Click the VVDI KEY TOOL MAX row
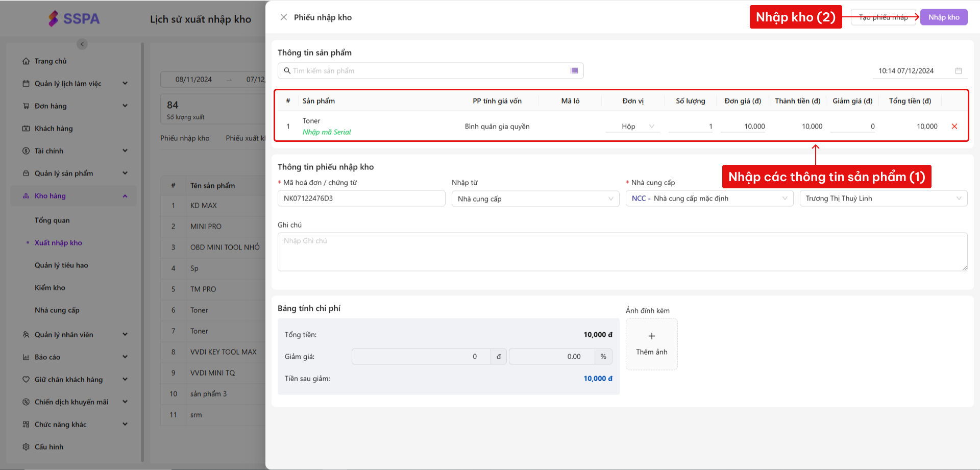Screen dimensions: 980x470 click(213, 352)
